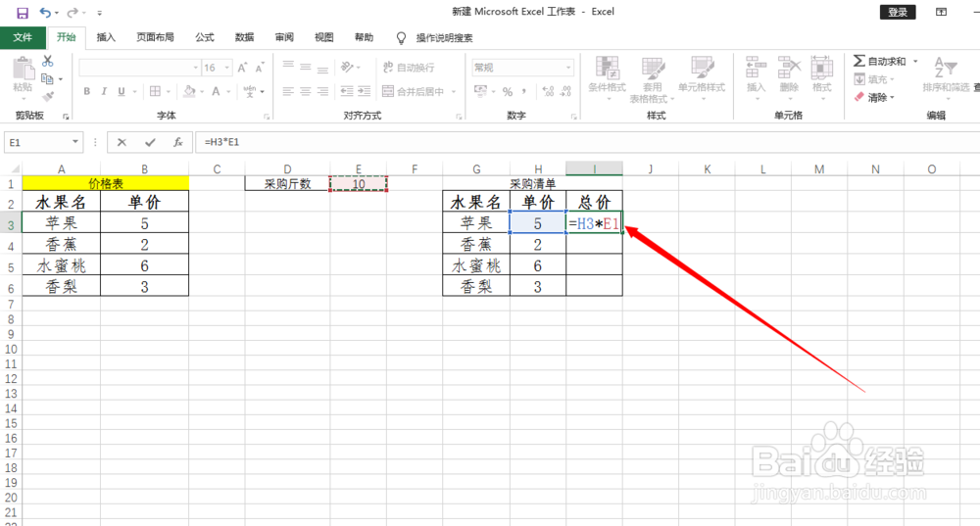Open the Merge & Center dropdown arrow

454,92
